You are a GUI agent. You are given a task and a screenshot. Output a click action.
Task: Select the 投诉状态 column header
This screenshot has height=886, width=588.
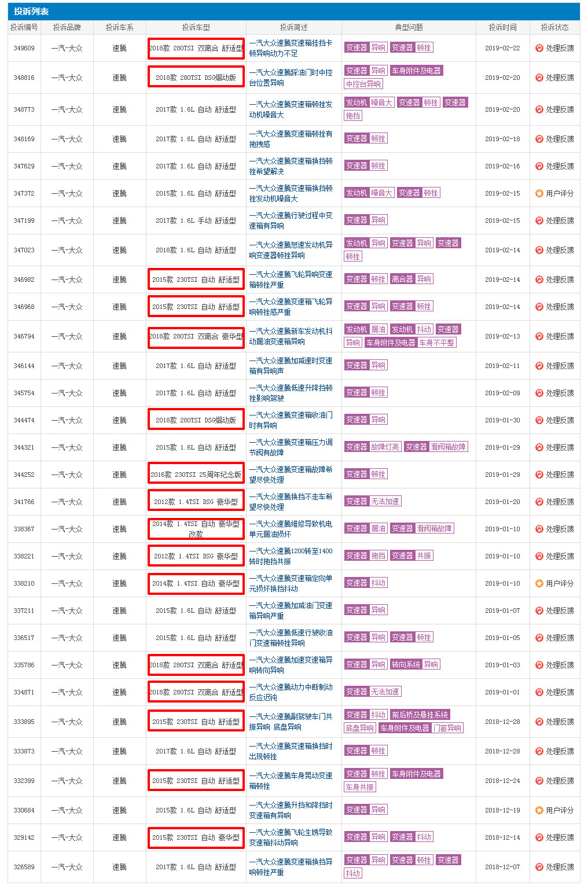(x=554, y=27)
